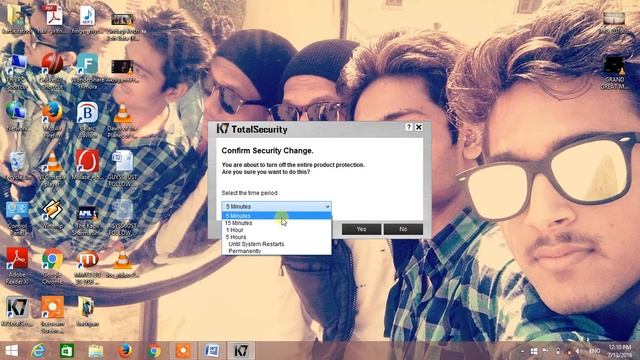
Task: Open the taskbar clock and date
Action: pyautogui.click(x=620, y=351)
